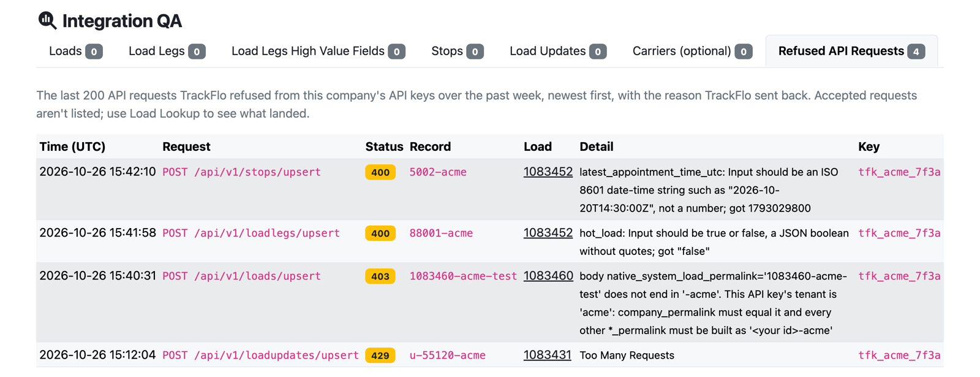The width and height of the screenshot is (980, 377).
Task: Select the Stops tab
Action: coord(457,51)
